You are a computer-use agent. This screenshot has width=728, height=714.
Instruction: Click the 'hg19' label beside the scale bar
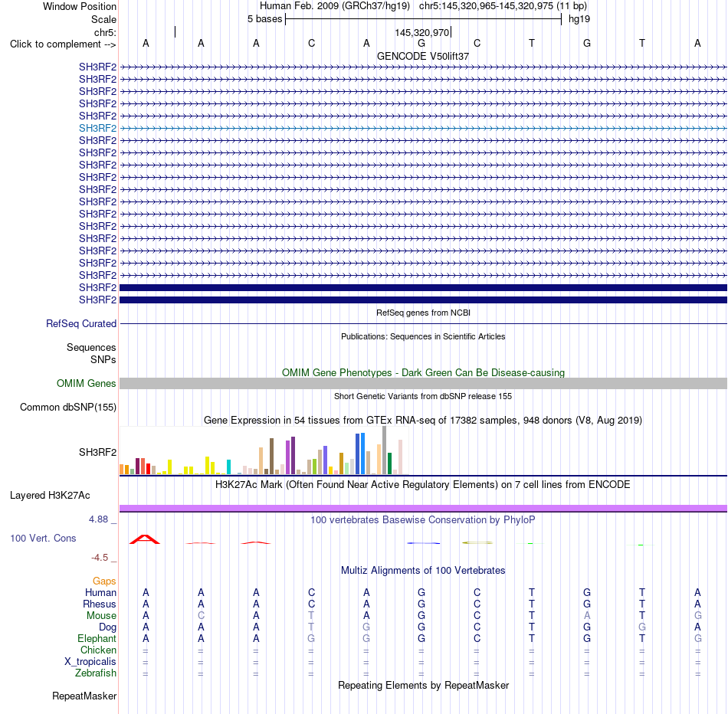click(579, 19)
